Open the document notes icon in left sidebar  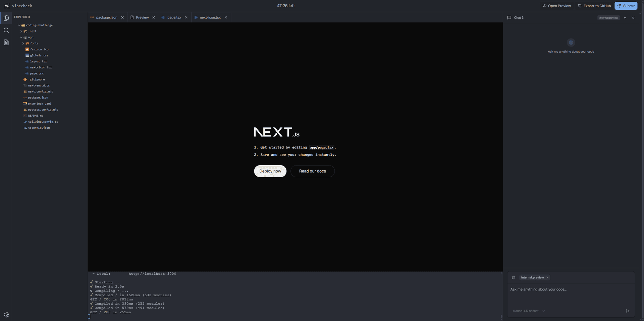coord(6,42)
